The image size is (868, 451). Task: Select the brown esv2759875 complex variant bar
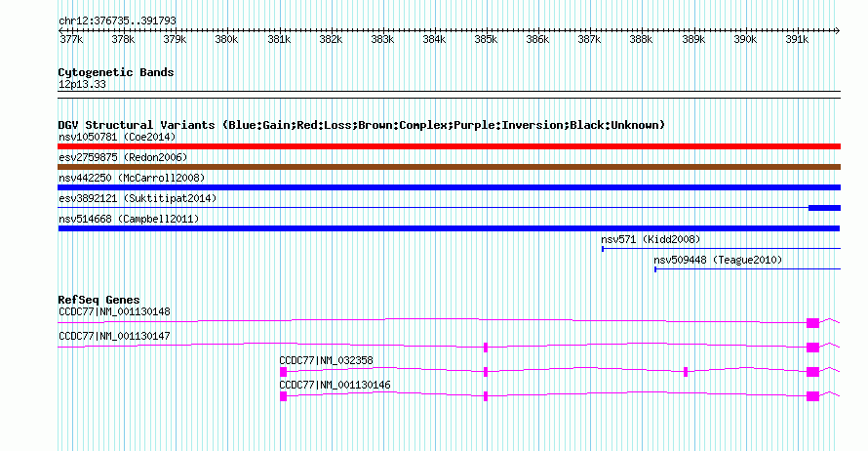click(x=449, y=167)
